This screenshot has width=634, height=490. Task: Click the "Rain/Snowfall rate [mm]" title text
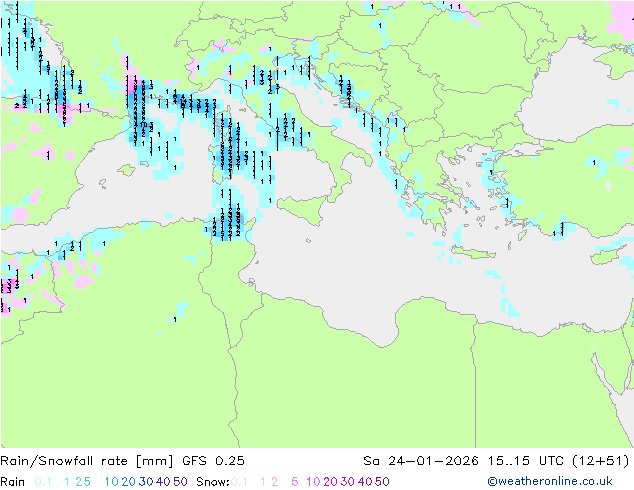pos(87,461)
